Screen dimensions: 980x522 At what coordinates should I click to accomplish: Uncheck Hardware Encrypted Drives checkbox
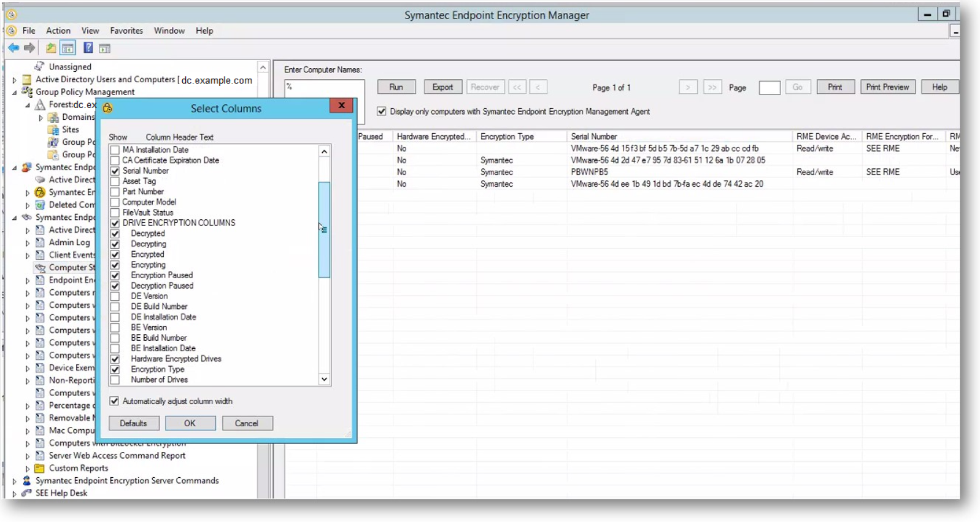115,359
